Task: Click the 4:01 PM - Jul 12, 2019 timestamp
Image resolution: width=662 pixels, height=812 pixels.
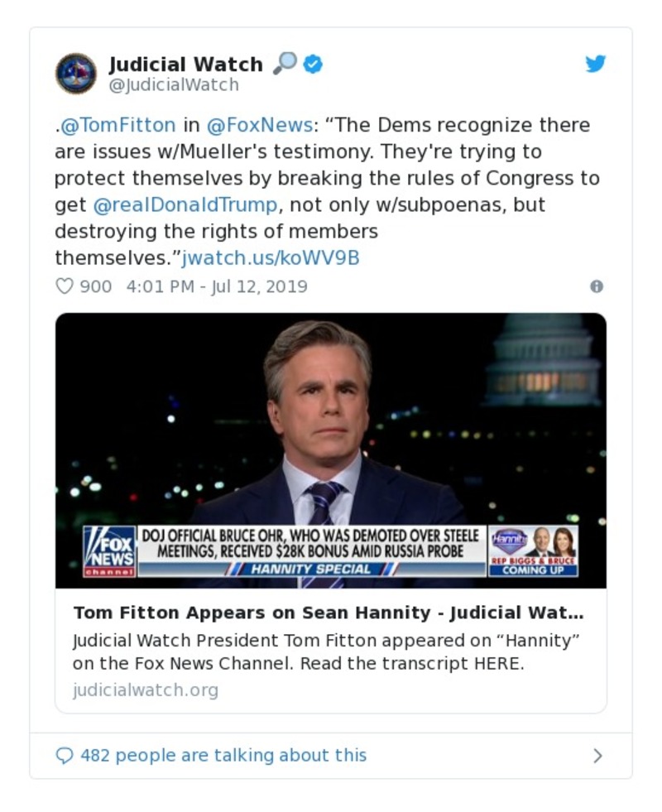Action: pyautogui.click(x=217, y=286)
